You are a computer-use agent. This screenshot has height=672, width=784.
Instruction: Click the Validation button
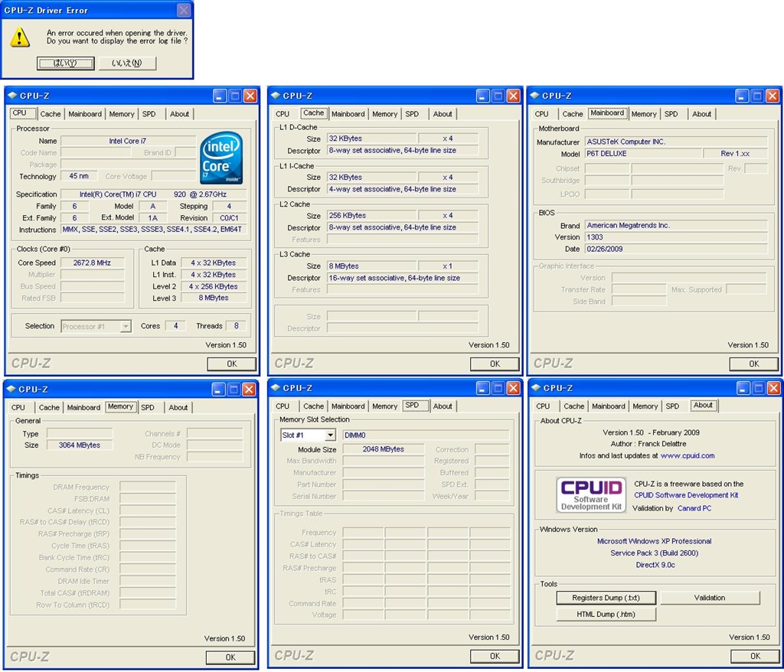coord(710,598)
